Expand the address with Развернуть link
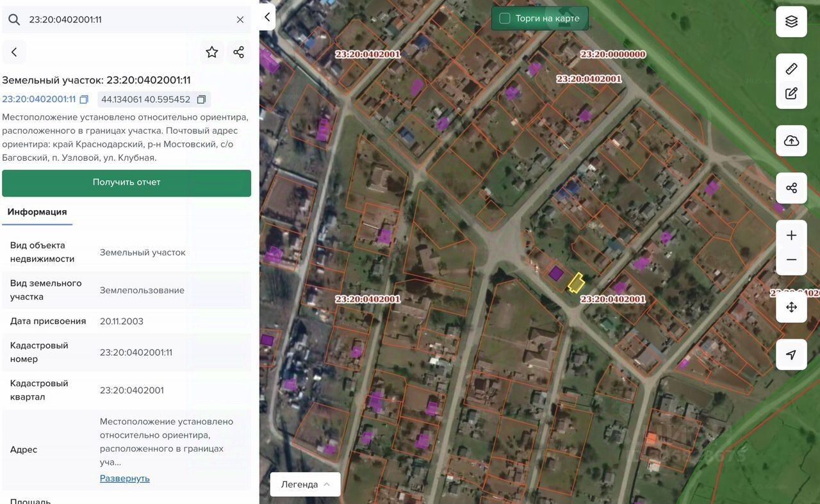This screenshot has height=504, width=820. click(x=125, y=478)
